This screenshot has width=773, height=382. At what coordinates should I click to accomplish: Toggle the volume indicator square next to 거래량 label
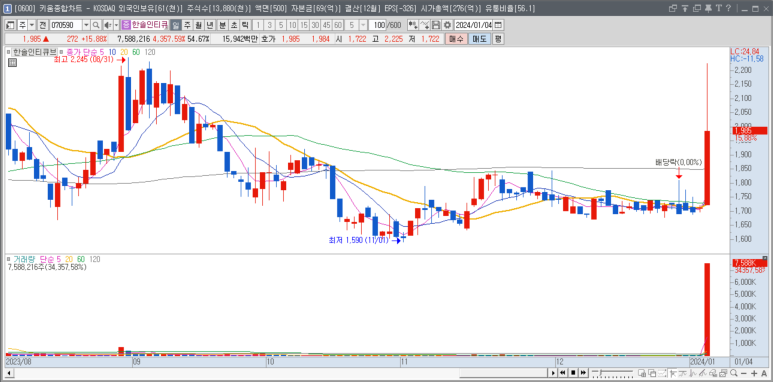click(x=8, y=259)
